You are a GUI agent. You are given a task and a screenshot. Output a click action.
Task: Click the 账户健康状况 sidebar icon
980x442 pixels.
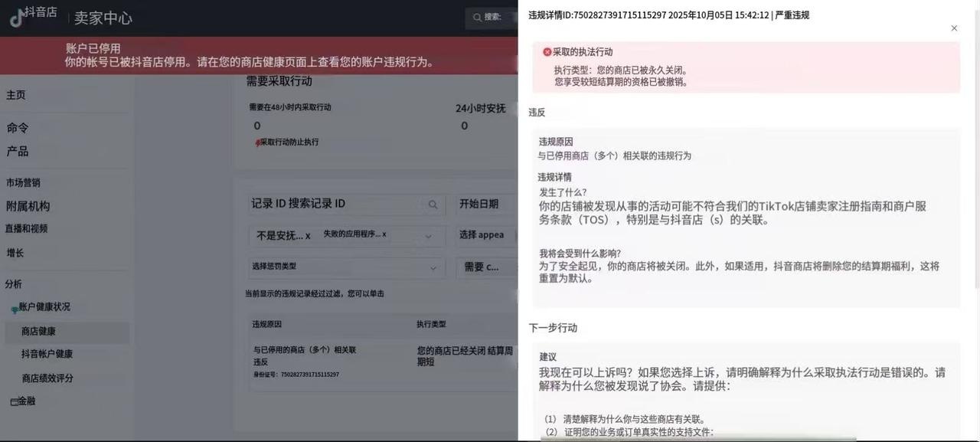[x=14, y=309]
